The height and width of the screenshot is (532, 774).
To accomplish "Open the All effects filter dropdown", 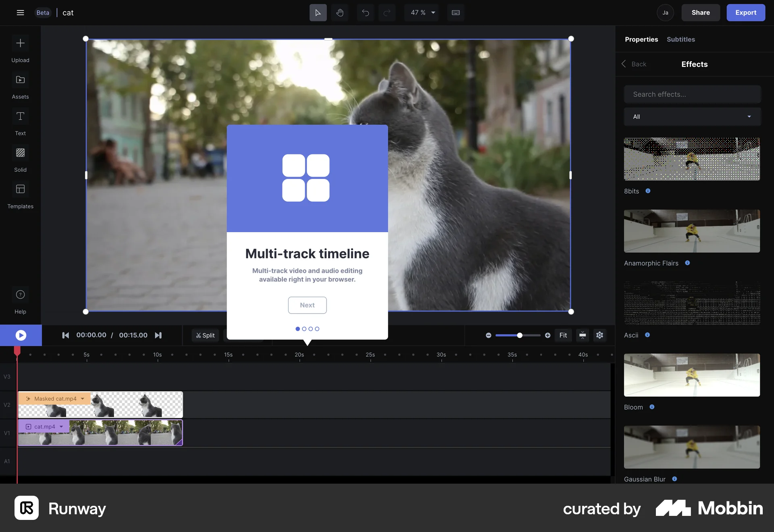I will tap(692, 117).
